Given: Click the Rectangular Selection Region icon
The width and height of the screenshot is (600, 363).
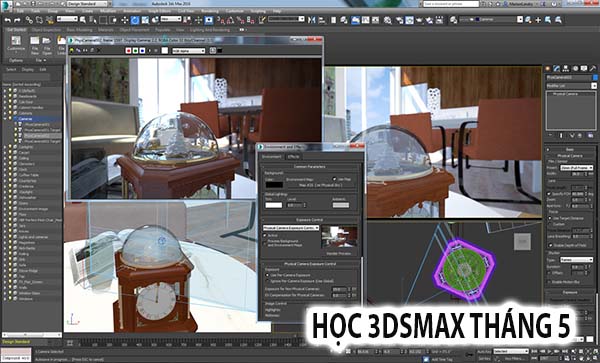Looking at the screenshot, I should pyautogui.click(x=103, y=20).
